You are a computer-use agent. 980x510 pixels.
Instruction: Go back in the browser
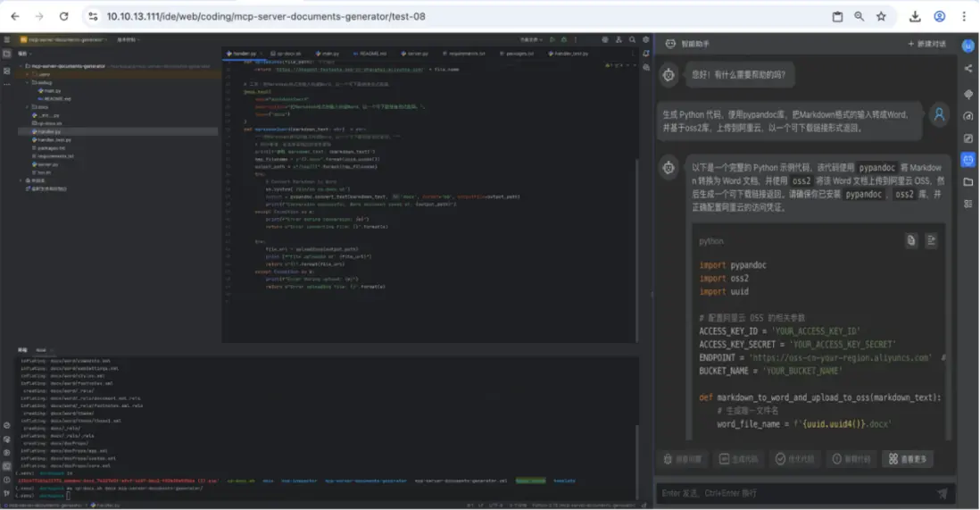tap(15, 16)
